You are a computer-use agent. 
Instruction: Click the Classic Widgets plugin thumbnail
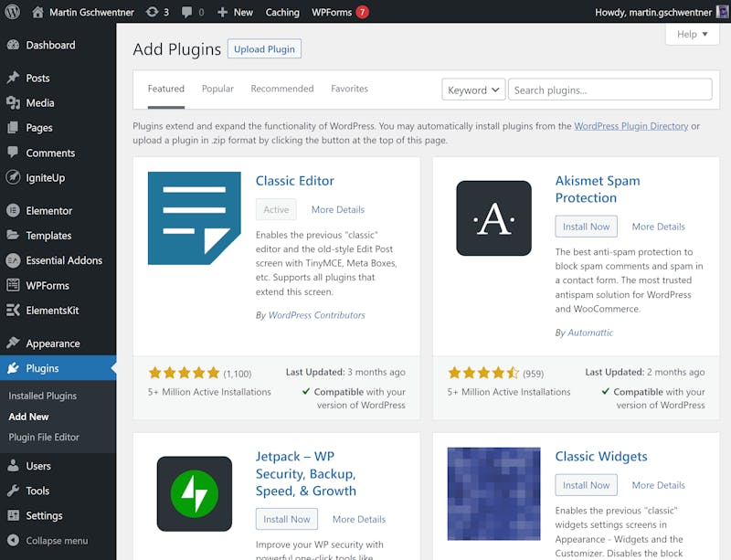click(493, 494)
